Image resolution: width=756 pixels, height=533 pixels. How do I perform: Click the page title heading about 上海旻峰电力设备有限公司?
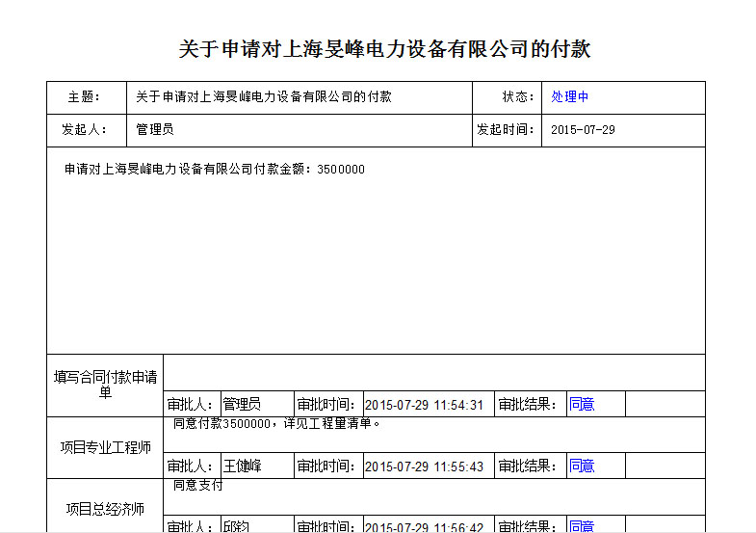pyautogui.click(x=384, y=49)
